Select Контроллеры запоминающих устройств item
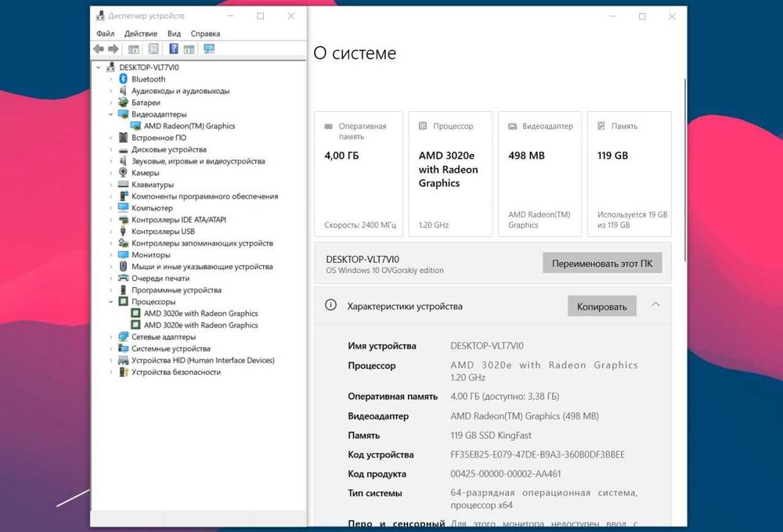The image size is (783, 532). pyautogui.click(x=202, y=243)
